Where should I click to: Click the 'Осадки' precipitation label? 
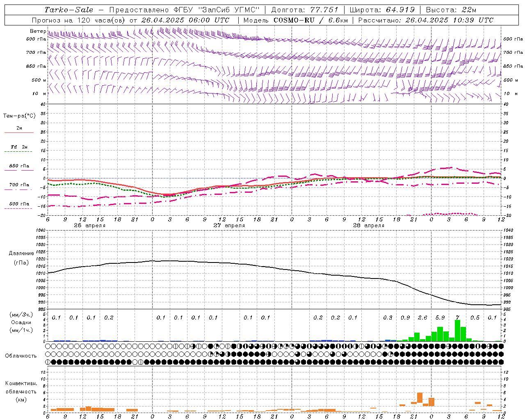click(21, 322)
